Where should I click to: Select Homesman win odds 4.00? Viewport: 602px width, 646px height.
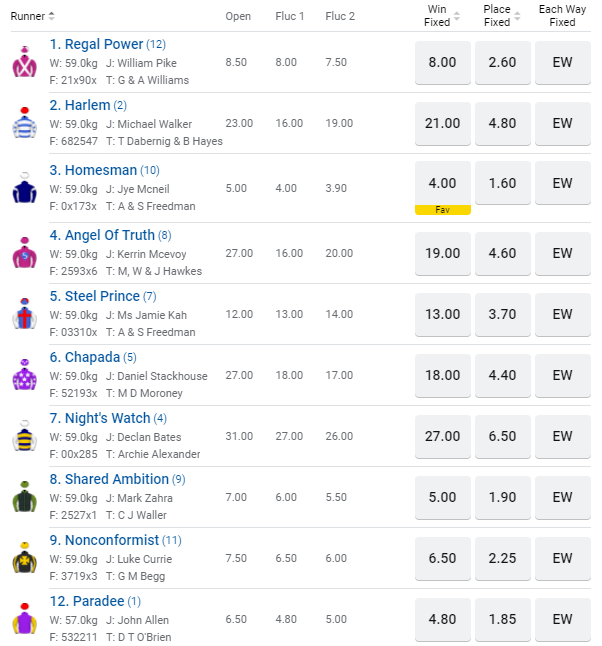pos(442,184)
